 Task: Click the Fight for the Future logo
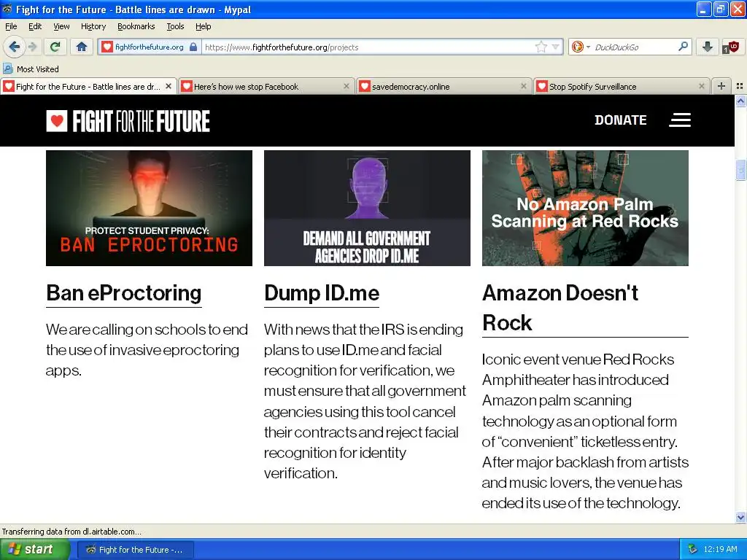click(x=128, y=121)
